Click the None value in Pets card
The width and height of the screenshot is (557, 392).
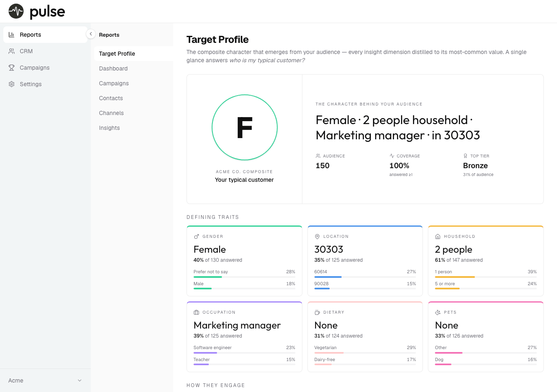(446, 325)
